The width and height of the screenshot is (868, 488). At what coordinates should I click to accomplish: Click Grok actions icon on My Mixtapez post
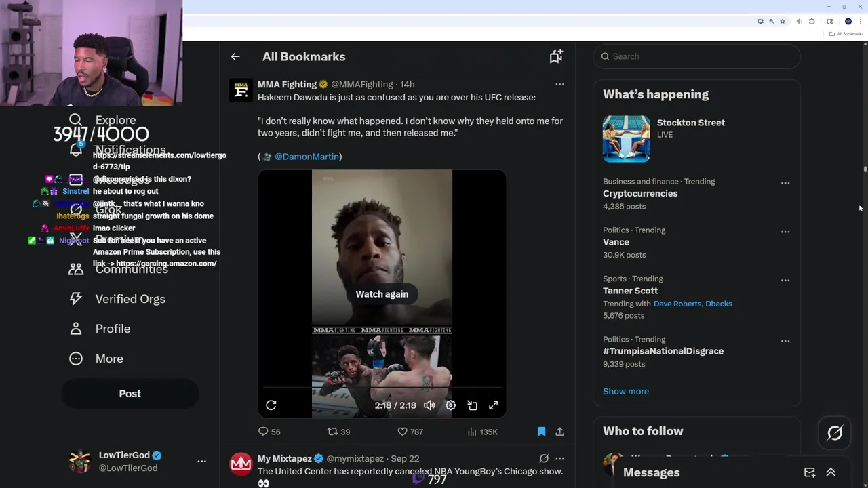point(544,458)
